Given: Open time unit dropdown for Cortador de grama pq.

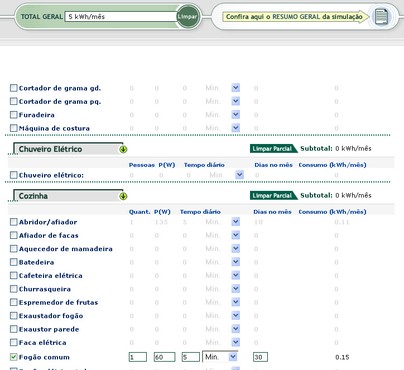Looking at the screenshot, I should (236, 101).
